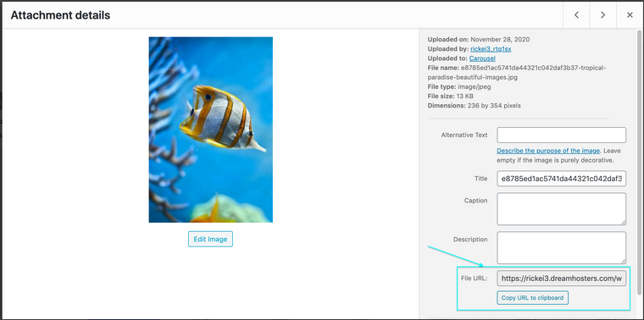The height and width of the screenshot is (320, 644).
Task: Focus the Title input field
Action: pos(562,179)
